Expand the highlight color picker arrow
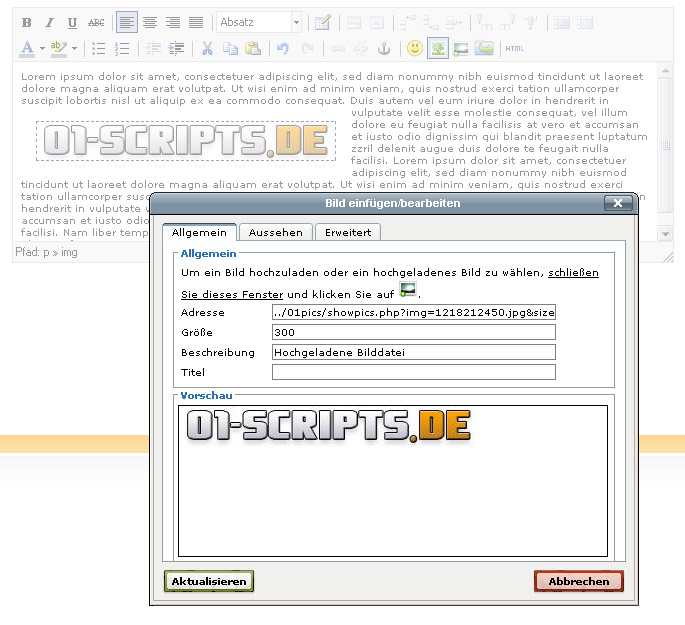The image size is (685, 625). click(75, 48)
